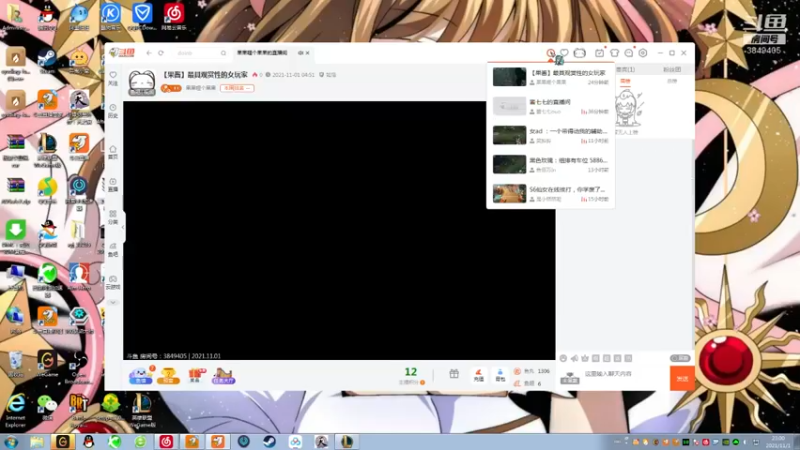Open Douyu settings gear
The height and width of the screenshot is (450, 800).
643,53
